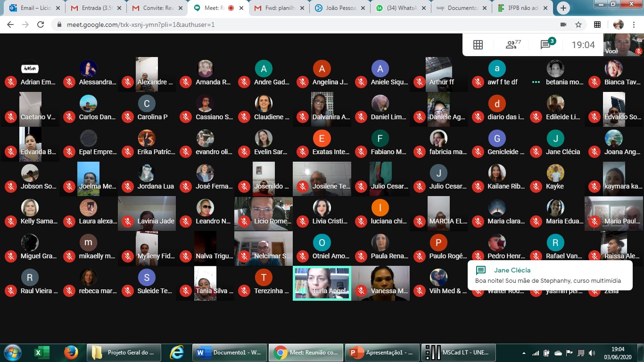The width and height of the screenshot is (644, 362).
Task: Open Excel from the Windows taskbar
Action: point(41,353)
